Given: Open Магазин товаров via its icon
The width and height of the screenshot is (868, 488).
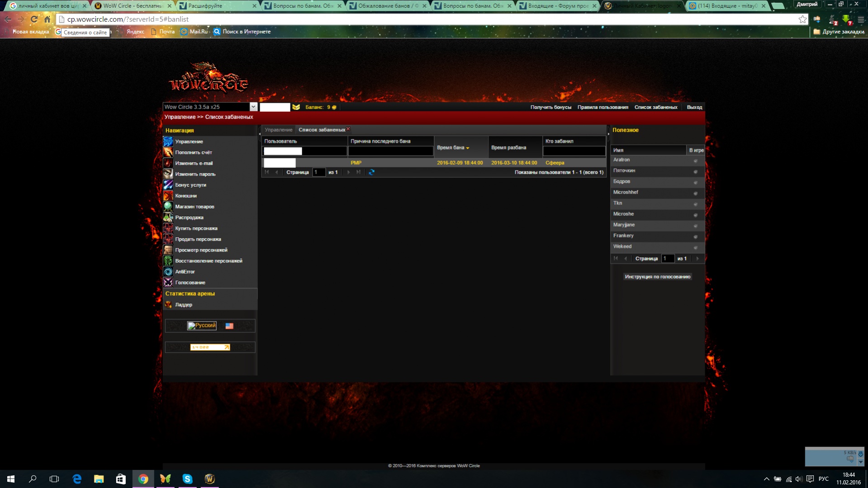Looking at the screenshot, I should [168, 207].
